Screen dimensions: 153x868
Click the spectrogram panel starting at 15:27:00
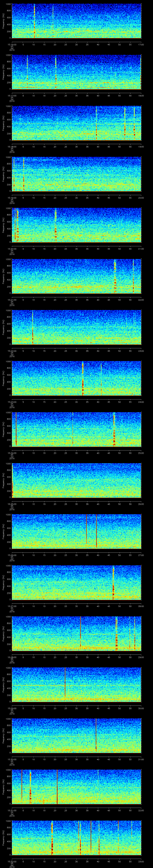[x=77, y=583]
